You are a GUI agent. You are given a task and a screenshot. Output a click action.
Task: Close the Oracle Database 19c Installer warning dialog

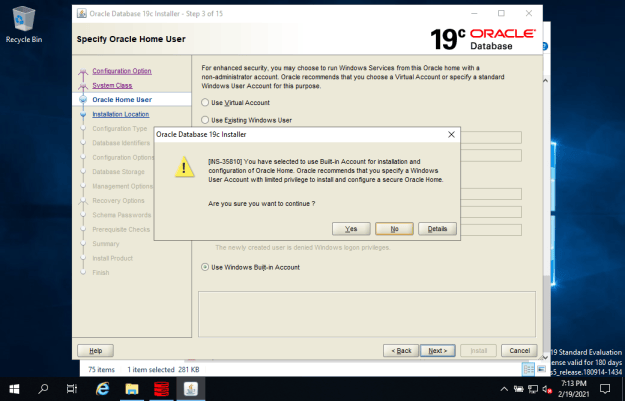(x=451, y=135)
